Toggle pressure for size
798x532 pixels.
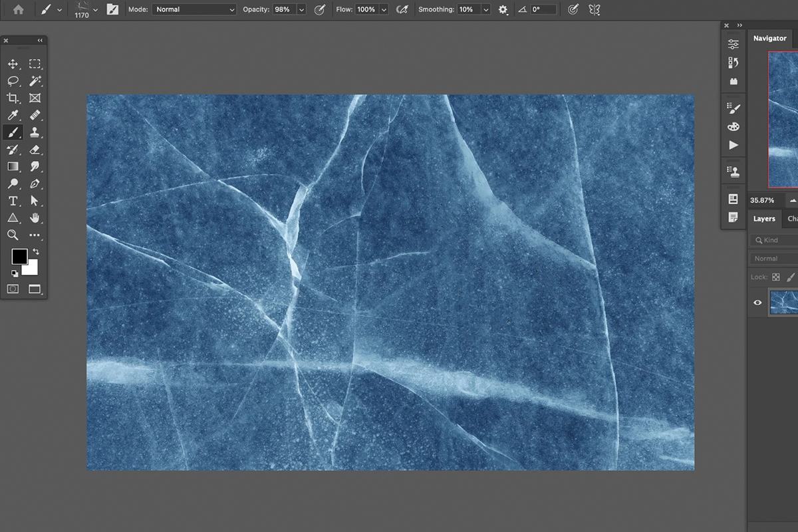[x=574, y=10]
